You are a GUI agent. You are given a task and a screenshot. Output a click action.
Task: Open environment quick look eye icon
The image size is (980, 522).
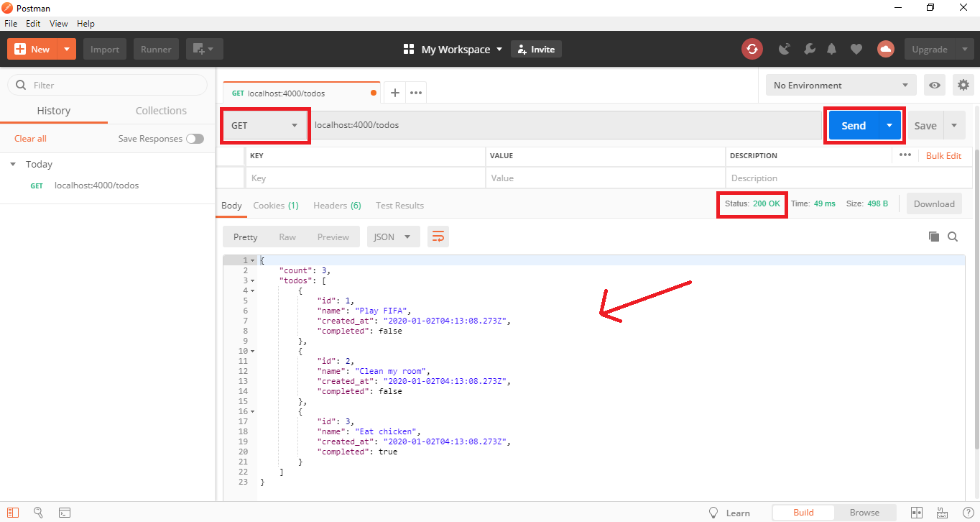[935, 85]
